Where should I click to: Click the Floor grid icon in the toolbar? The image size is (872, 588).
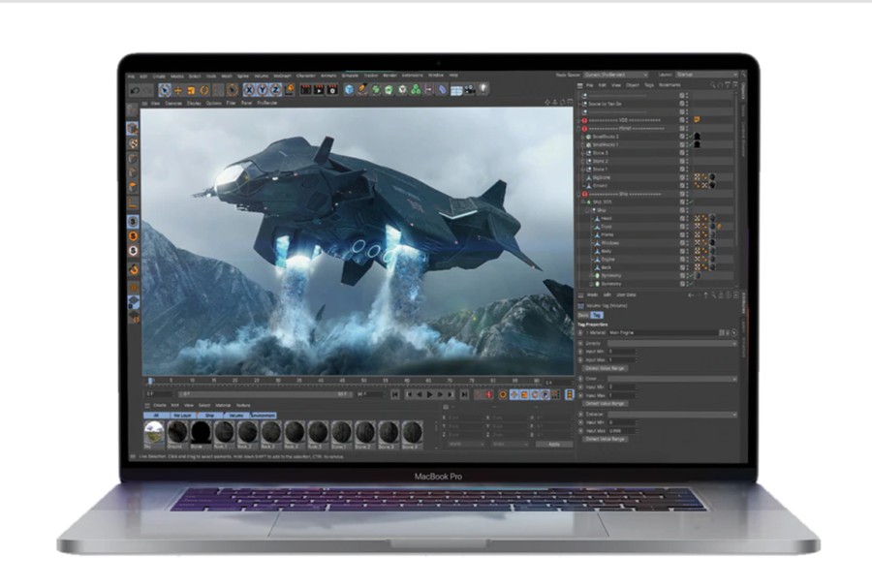click(456, 89)
